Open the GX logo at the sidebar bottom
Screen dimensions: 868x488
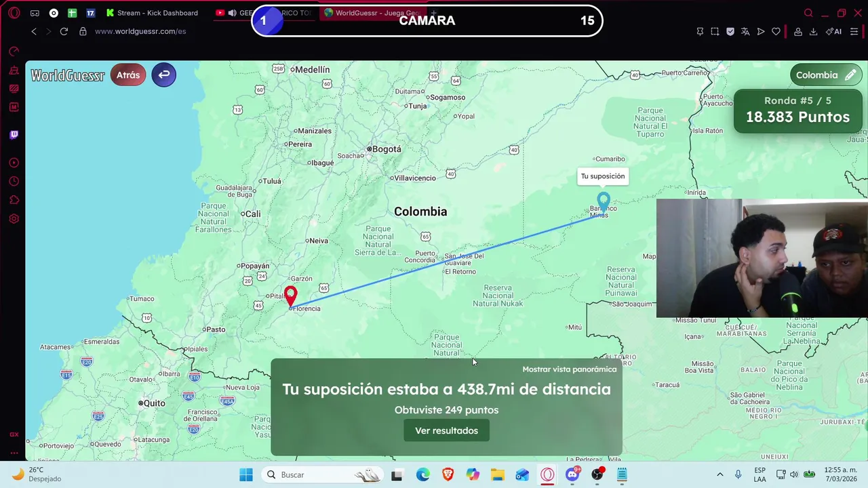[x=14, y=434]
